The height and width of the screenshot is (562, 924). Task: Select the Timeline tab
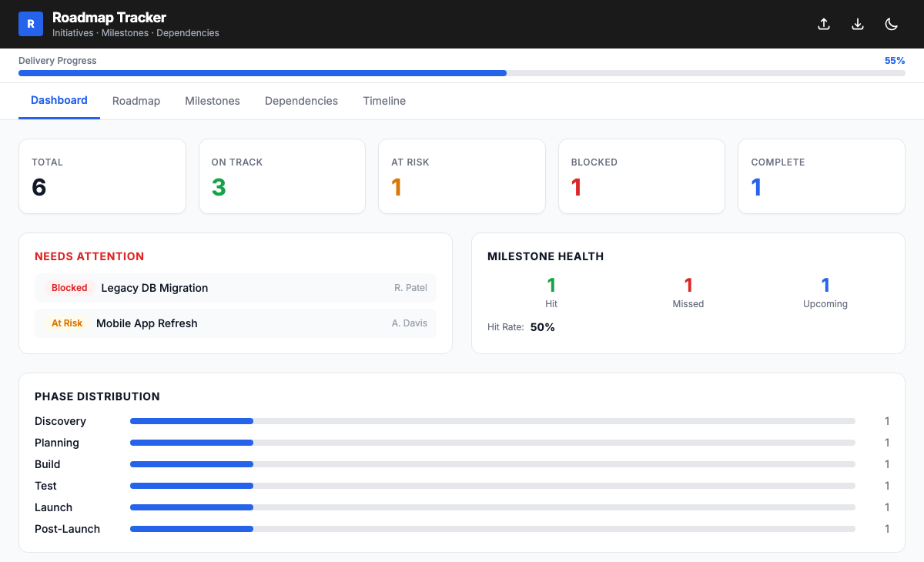pyautogui.click(x=384, y=101)
